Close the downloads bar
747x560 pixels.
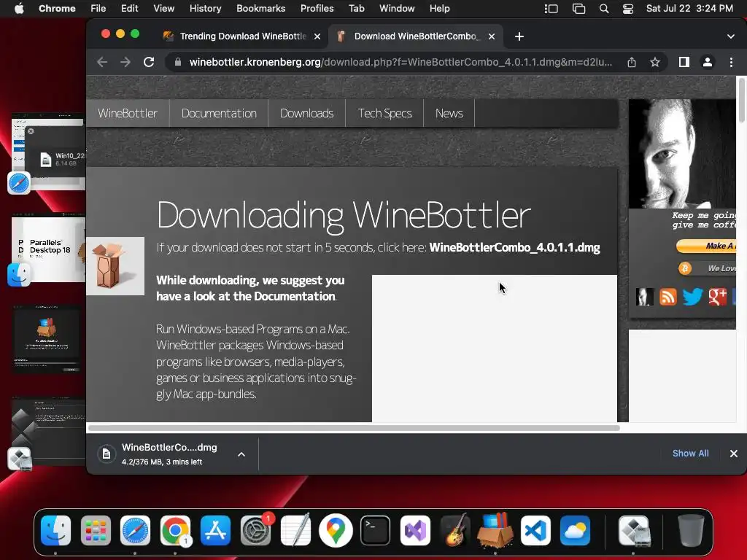(734, 454)
